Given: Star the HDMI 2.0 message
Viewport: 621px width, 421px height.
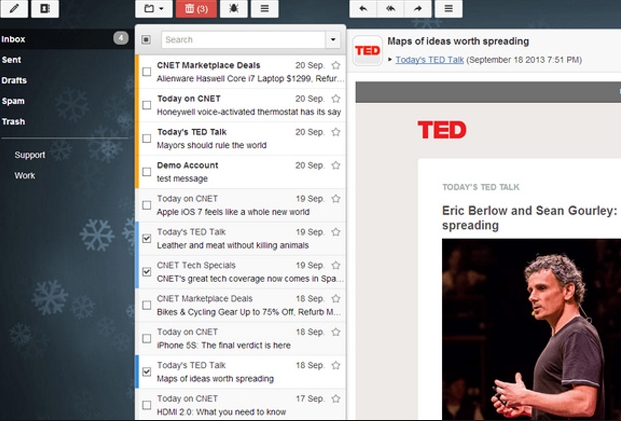Looking at the screenshot, I should [x=336, y=398].
